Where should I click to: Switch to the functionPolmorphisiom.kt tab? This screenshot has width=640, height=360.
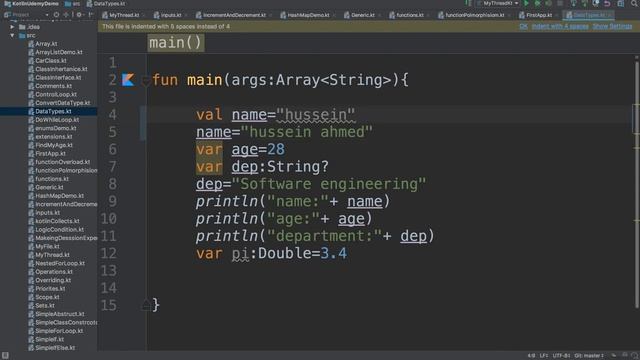coord(474,15)
